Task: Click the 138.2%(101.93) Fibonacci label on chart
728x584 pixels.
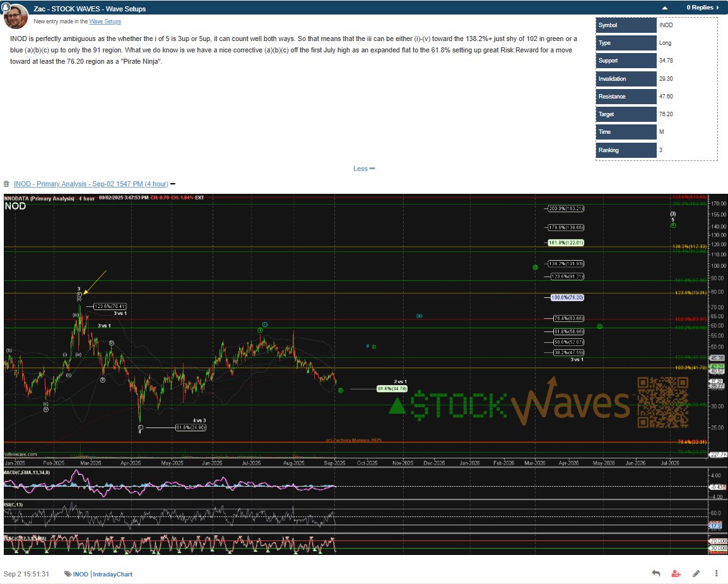Action: coord(566,263)
